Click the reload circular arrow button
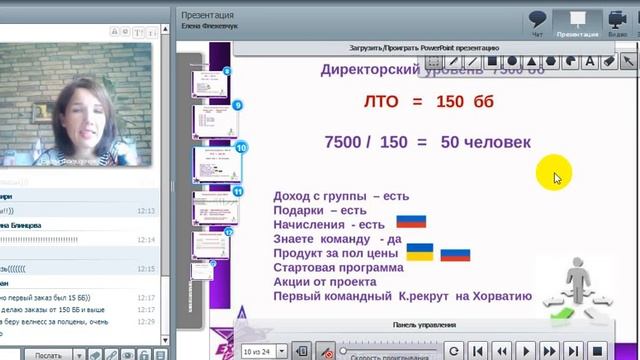Viewport: 640px width, 360px height. (454, 351)
